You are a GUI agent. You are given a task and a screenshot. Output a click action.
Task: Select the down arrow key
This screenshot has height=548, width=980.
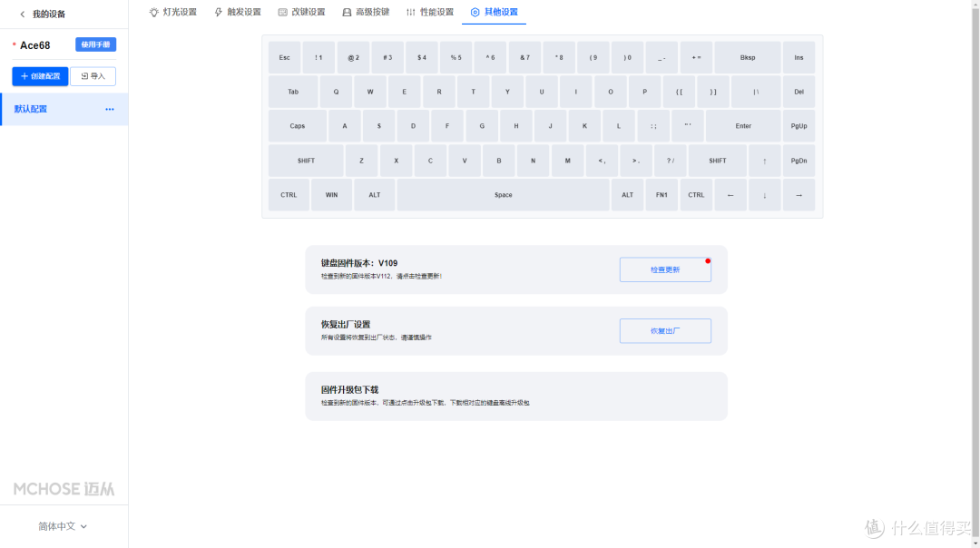click(x=764, y=195)
